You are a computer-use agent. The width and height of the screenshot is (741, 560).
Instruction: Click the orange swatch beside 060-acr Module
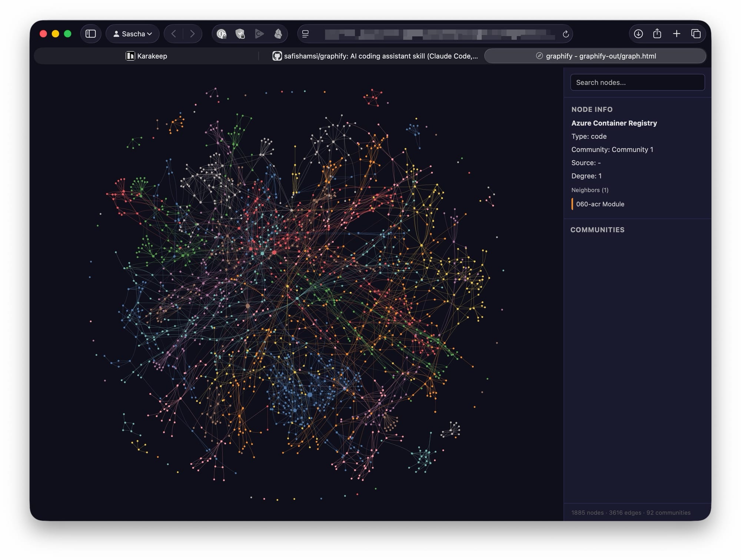[x=572, y=204]
